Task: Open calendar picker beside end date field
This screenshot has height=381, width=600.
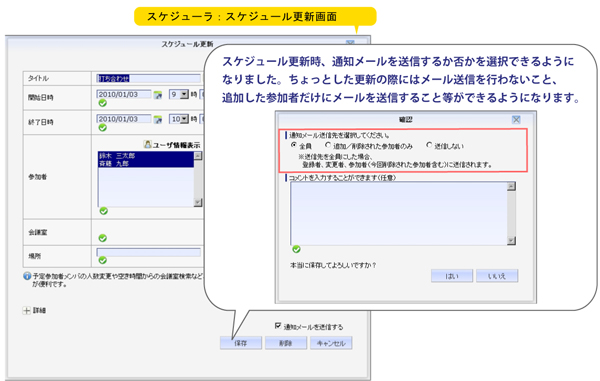Action: [x=158, y=120]
